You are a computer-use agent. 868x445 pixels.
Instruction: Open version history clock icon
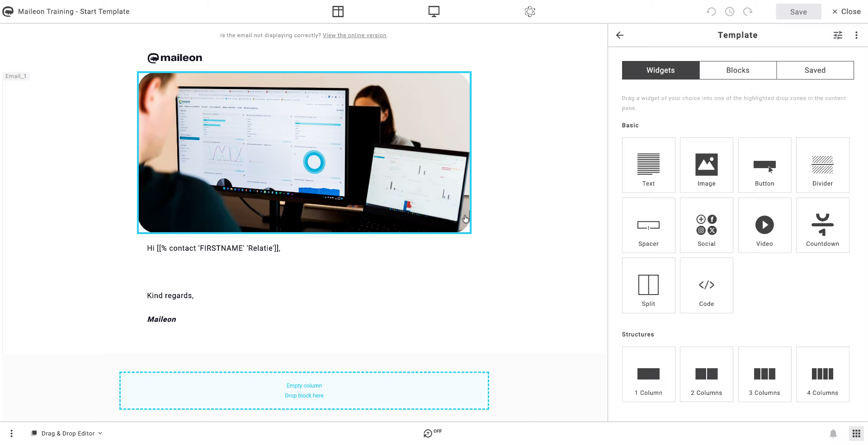click(730, 12)
